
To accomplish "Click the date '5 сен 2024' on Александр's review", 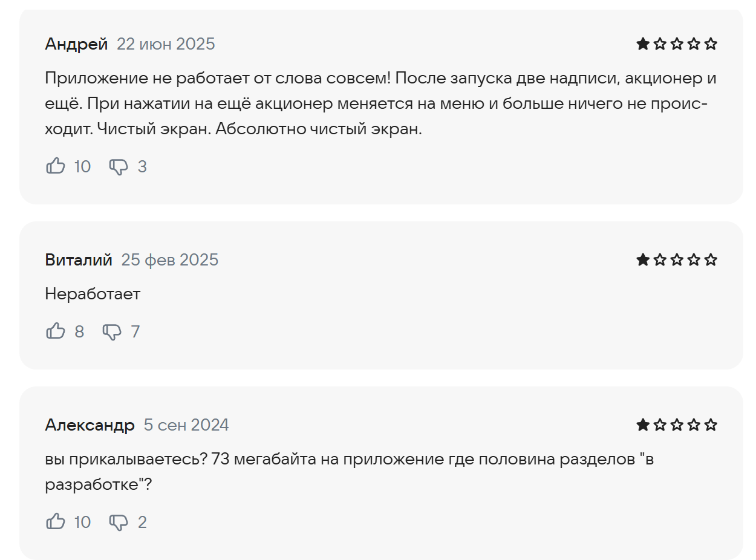I will (x=185, y=425).
